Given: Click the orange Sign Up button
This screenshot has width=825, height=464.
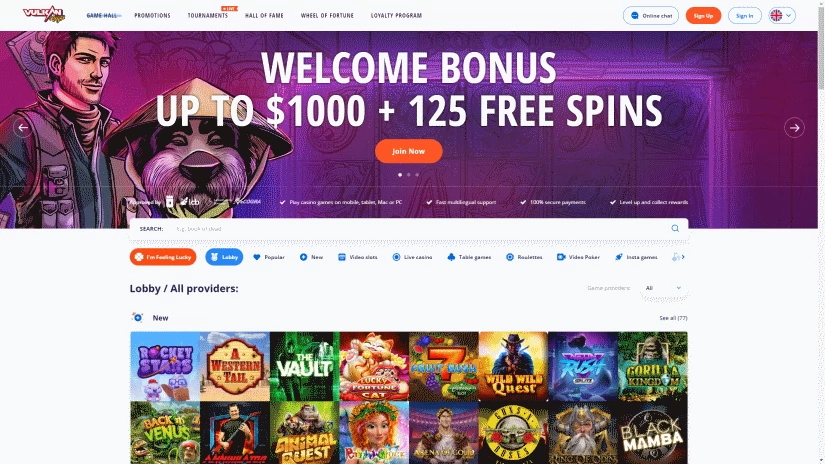Looking at the screenshot, I should coord(703,15).
